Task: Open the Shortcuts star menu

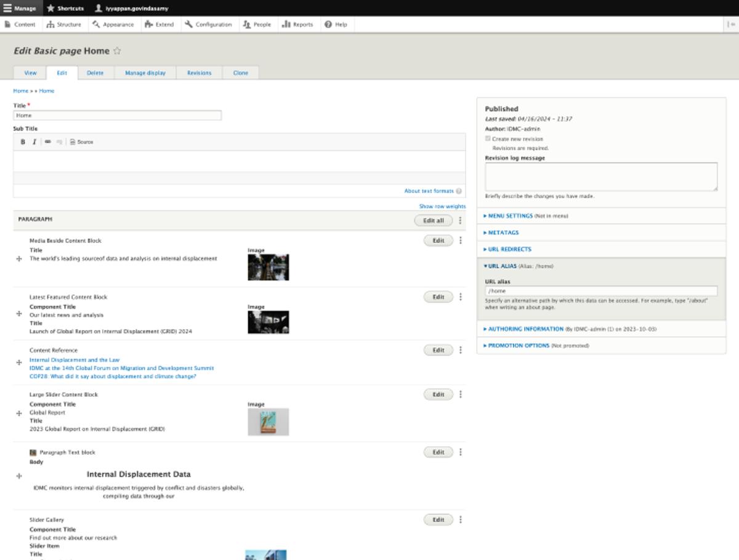Action: (x=65, y=8)
